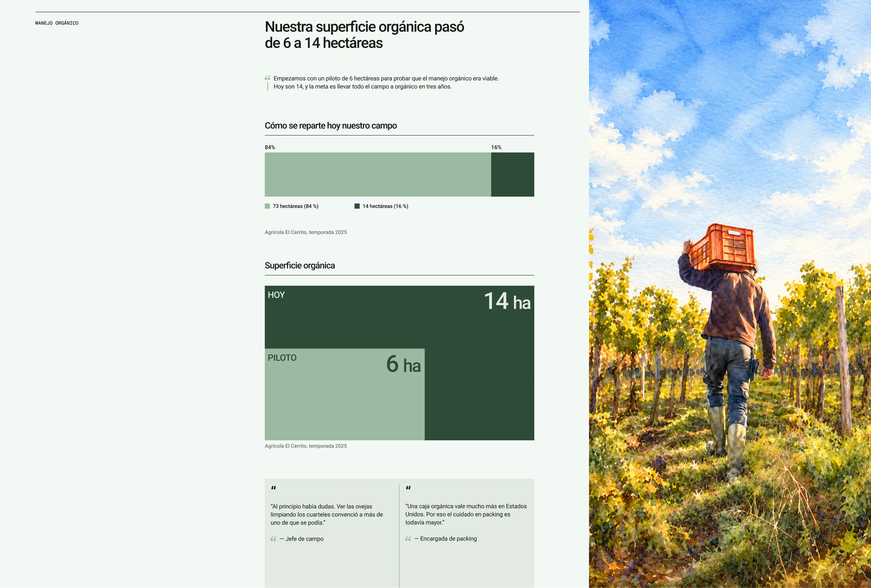Click the "14 ha" value

click(507, 301)
